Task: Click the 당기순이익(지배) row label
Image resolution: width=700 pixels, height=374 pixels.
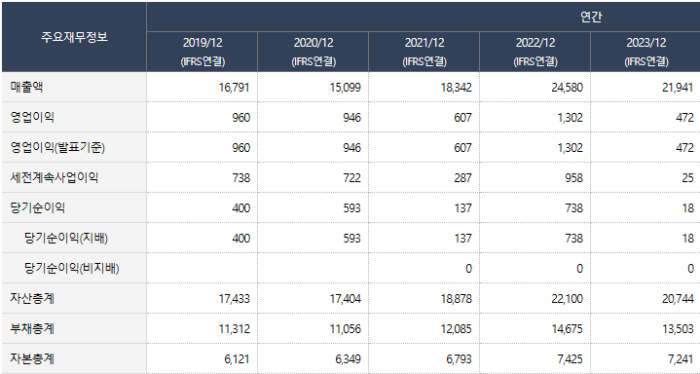Action: pyautogui.click(x=66, y=238)
